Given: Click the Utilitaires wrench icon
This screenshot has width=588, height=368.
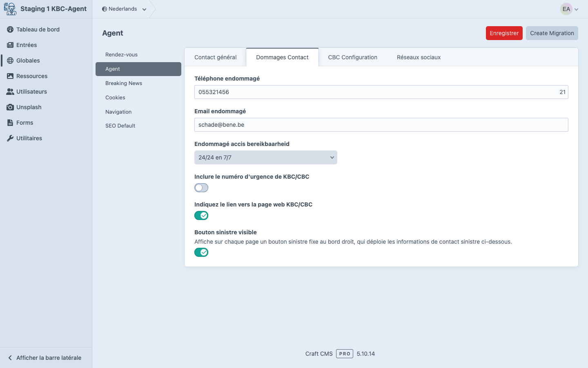Looking at the screenshot, I should pos(10,138).
